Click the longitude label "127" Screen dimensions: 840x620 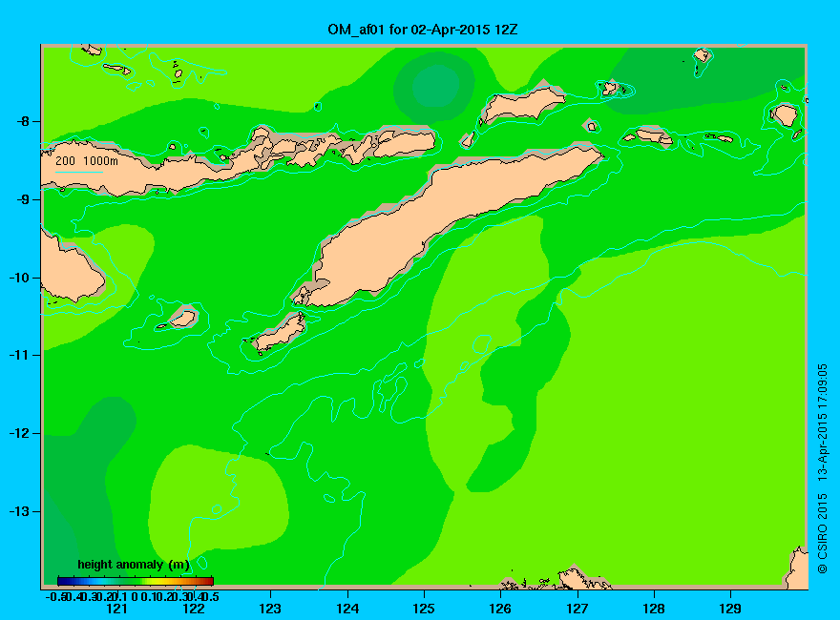(577, 609)
